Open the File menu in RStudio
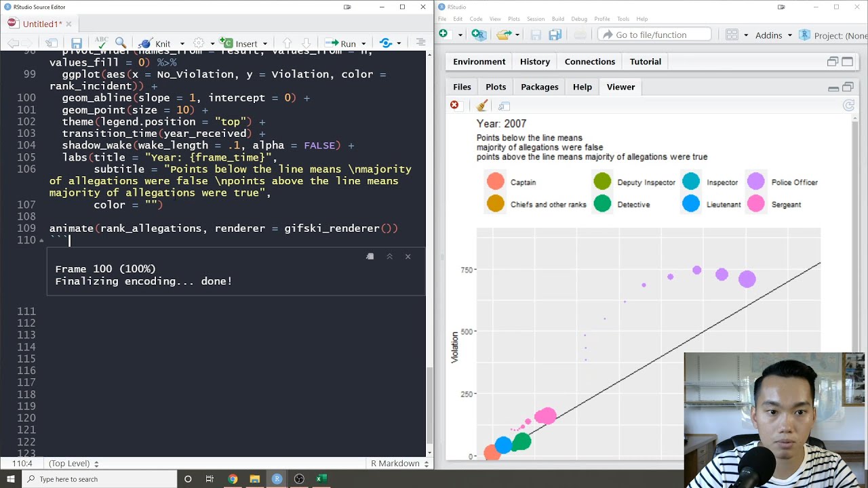The height and width of the screenshot is (488, 868). click(x=441, y=19)
